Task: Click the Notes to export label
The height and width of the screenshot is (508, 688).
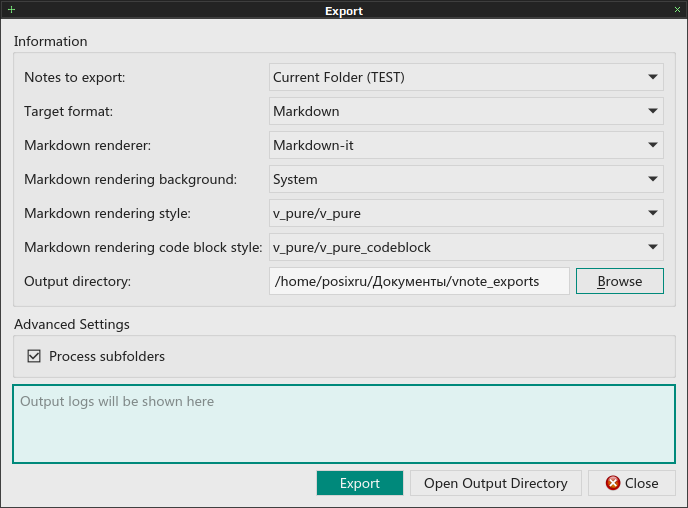Action: pos(75,77)
